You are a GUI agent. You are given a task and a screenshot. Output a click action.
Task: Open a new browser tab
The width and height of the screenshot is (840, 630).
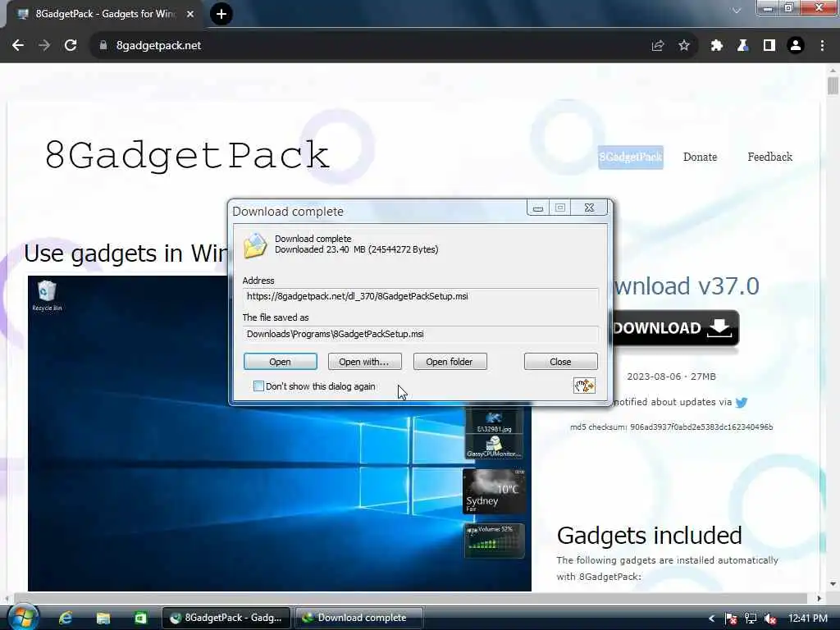221,14
